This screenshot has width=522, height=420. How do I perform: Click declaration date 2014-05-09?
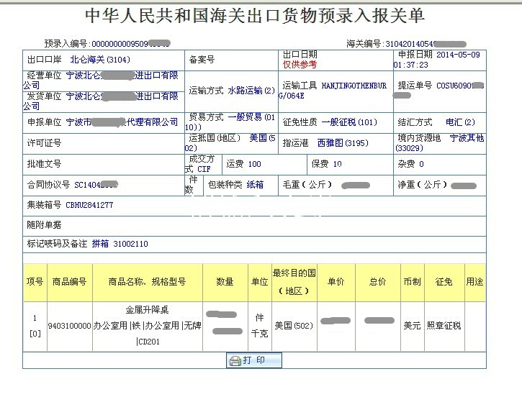pyautogui.click(x=458, y=55)
